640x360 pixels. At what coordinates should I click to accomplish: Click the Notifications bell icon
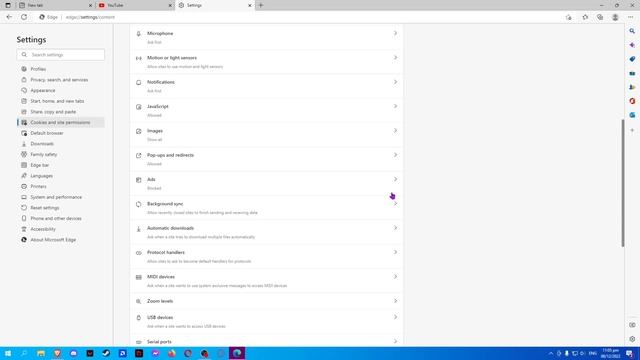tap(138, 82)
